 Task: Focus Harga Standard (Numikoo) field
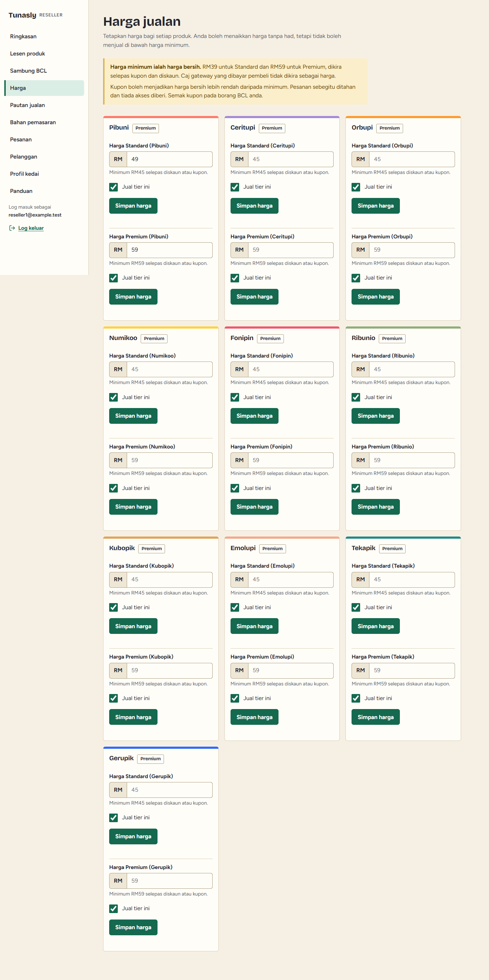(169, 369)
